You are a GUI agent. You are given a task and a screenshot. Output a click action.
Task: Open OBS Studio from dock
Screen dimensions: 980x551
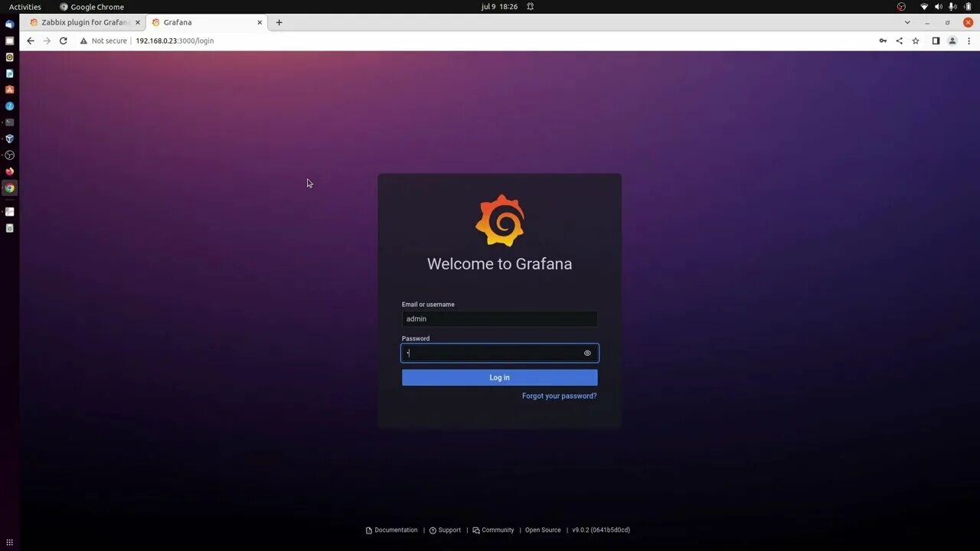[10, 155]
